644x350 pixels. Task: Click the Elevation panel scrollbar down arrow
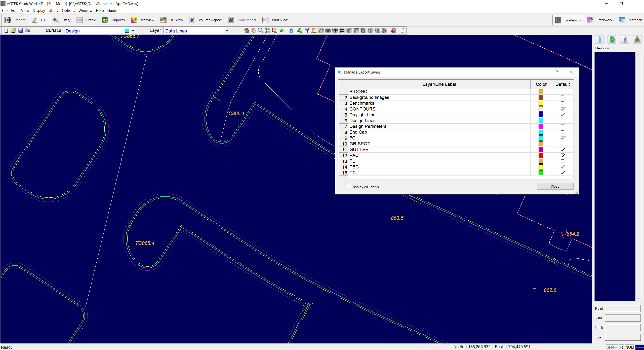[638, 298]
